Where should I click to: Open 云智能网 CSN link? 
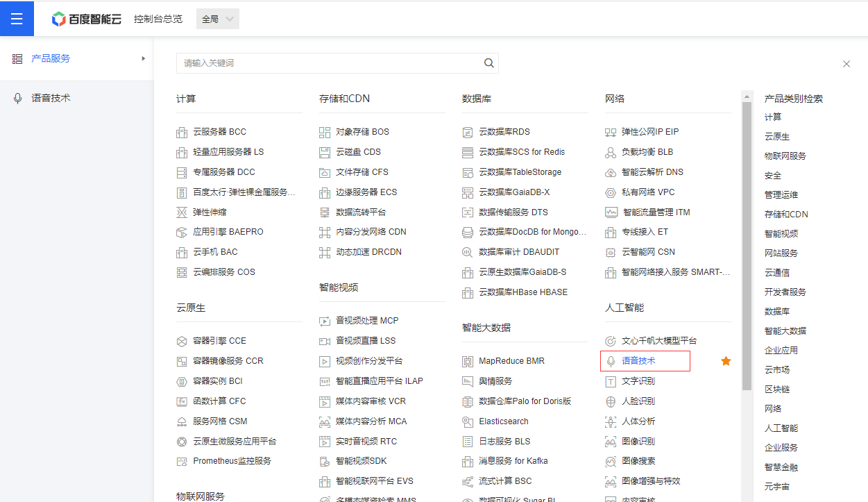pos(648,252)
